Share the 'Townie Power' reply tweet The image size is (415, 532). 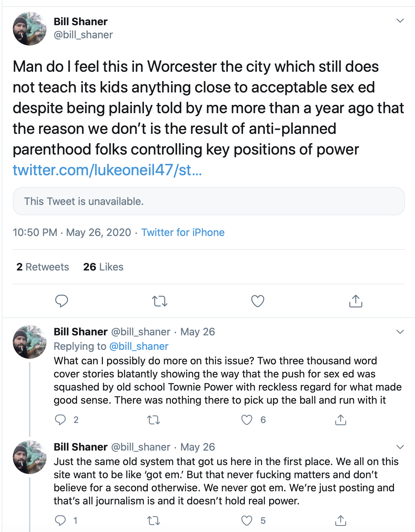coord(340,420)
